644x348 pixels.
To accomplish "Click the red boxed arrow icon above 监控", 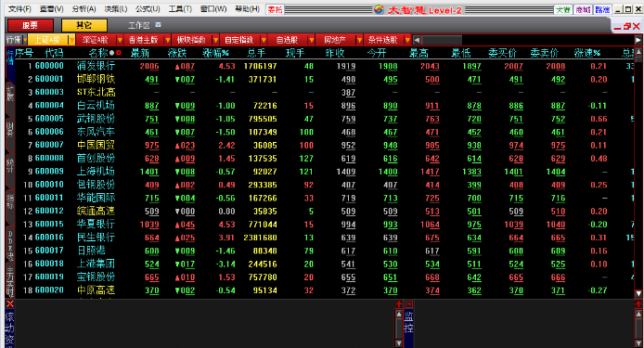I will (x=409, y=304).
